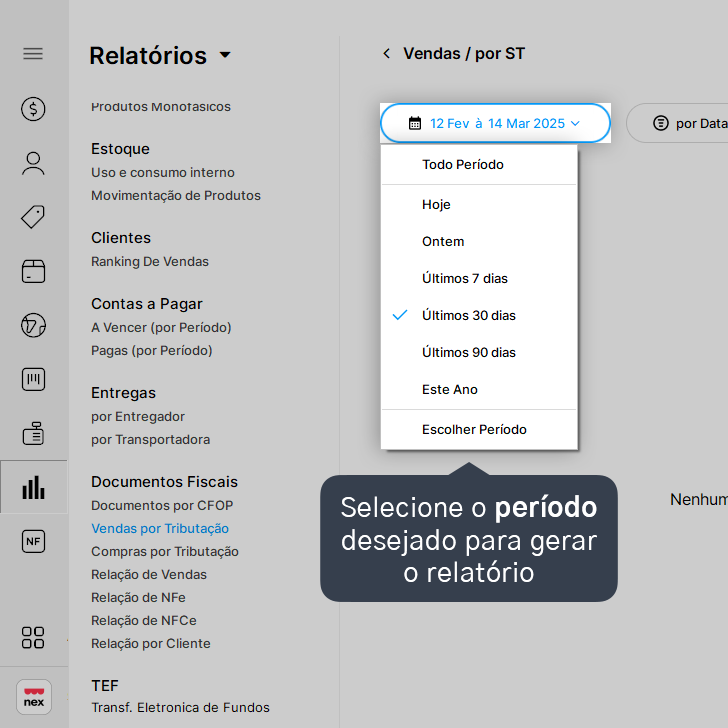The width and height of the screenshot is (728, 728).
Task: Click the Contas a Pagar section heading
Action: [147, 304]
